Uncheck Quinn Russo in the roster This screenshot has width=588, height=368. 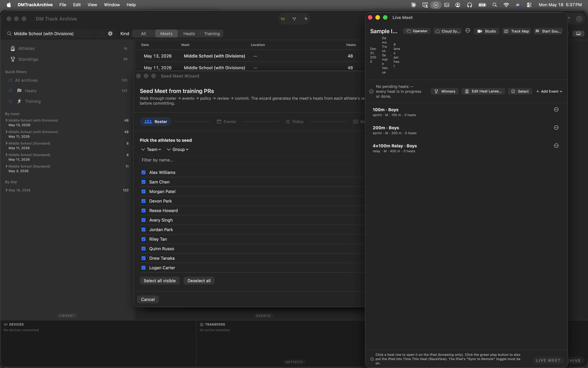[x=144, y=249]
